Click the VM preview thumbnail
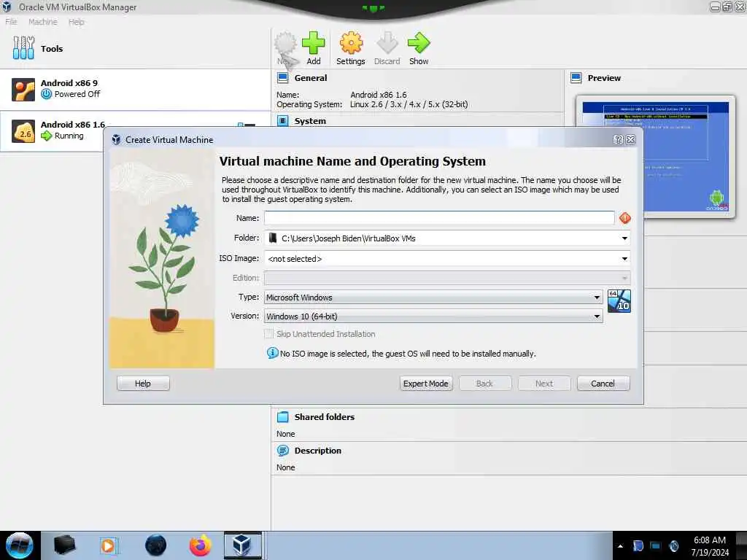The height and width of the screenshot is (560, 747). pyautogui.click(x=656, y=156)
